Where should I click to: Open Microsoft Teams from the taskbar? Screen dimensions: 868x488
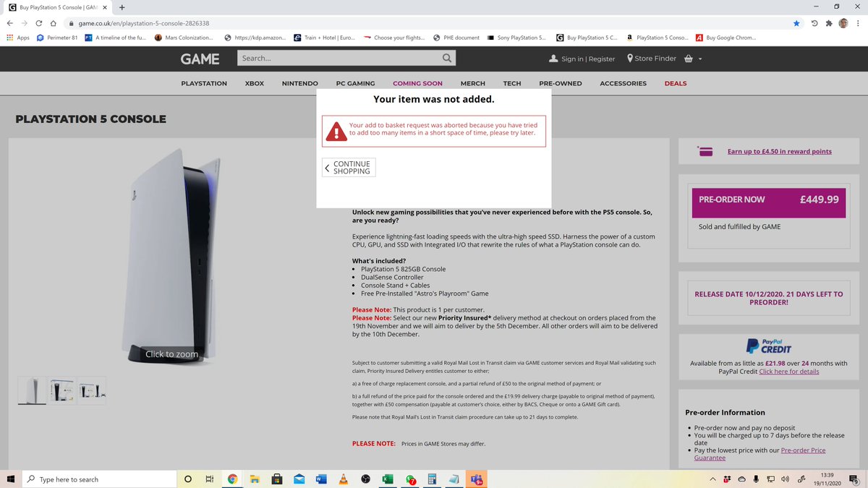coord(477,479)
